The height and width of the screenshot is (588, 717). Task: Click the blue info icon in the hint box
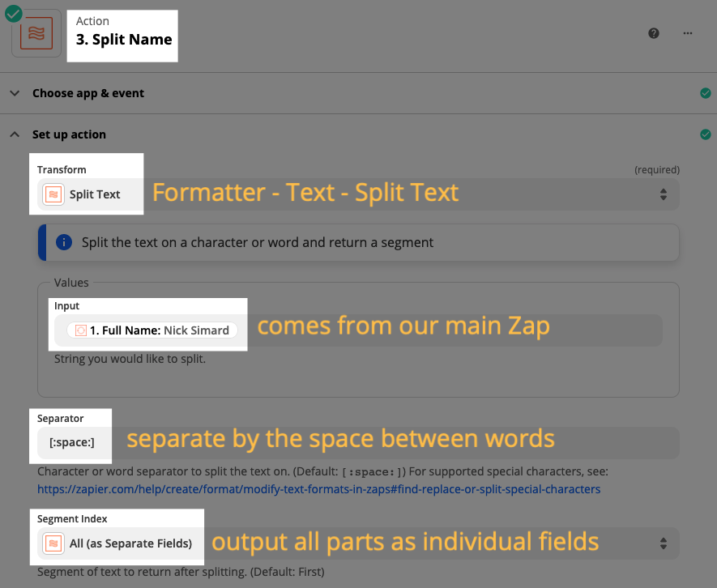[64, 242]
